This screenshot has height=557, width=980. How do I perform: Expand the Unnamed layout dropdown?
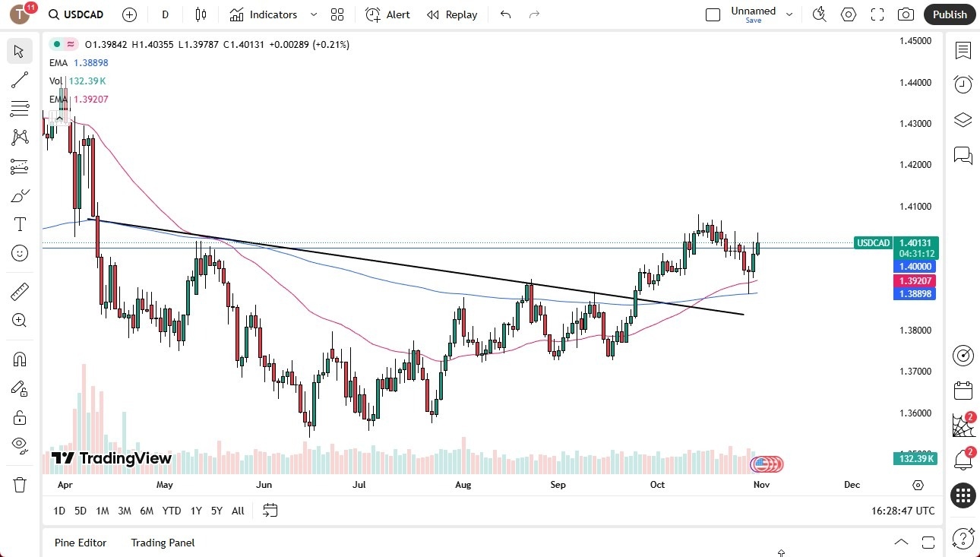point(789,14)
